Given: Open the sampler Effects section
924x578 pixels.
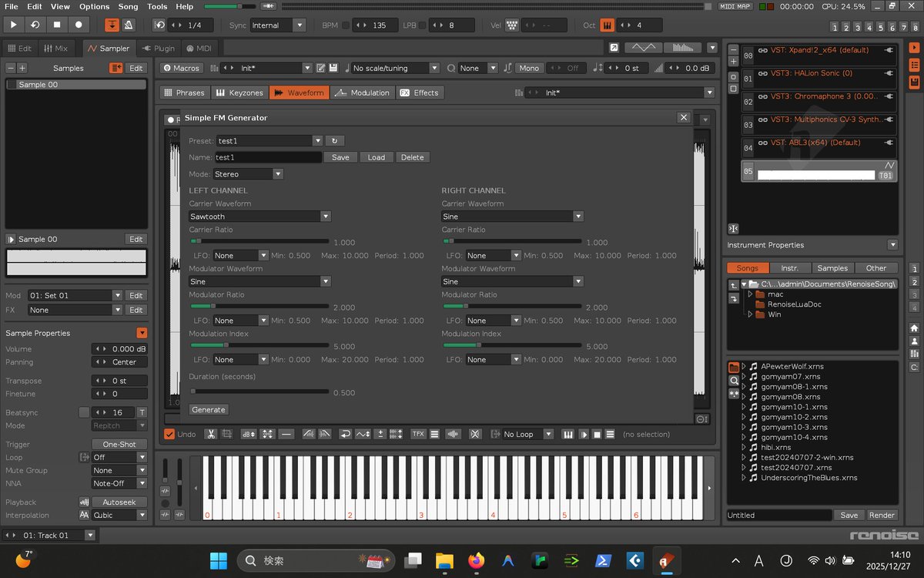Looking at the screenshot, I should tap(420, 92).
